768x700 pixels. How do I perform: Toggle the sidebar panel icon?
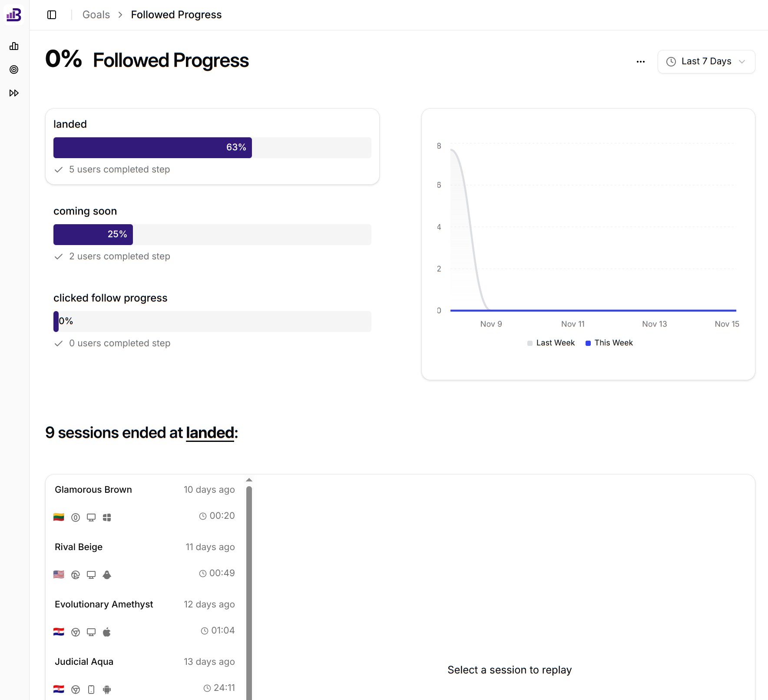click(52, 15)
